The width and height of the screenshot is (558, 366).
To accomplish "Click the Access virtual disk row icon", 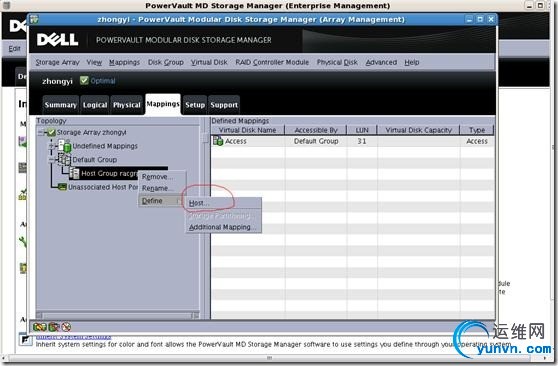I will pyautogui.click(x=218, y=141).
